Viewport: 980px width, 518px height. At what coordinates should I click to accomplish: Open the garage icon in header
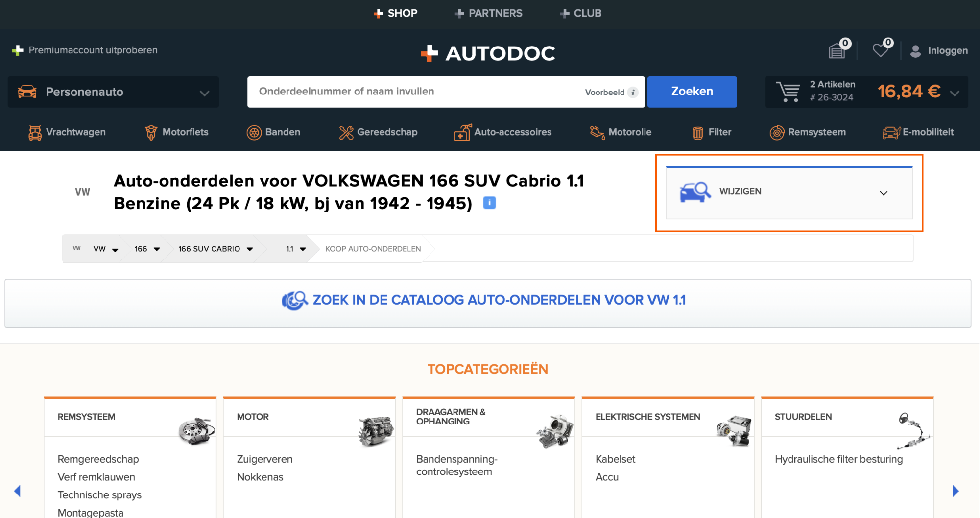coord(837,50)
